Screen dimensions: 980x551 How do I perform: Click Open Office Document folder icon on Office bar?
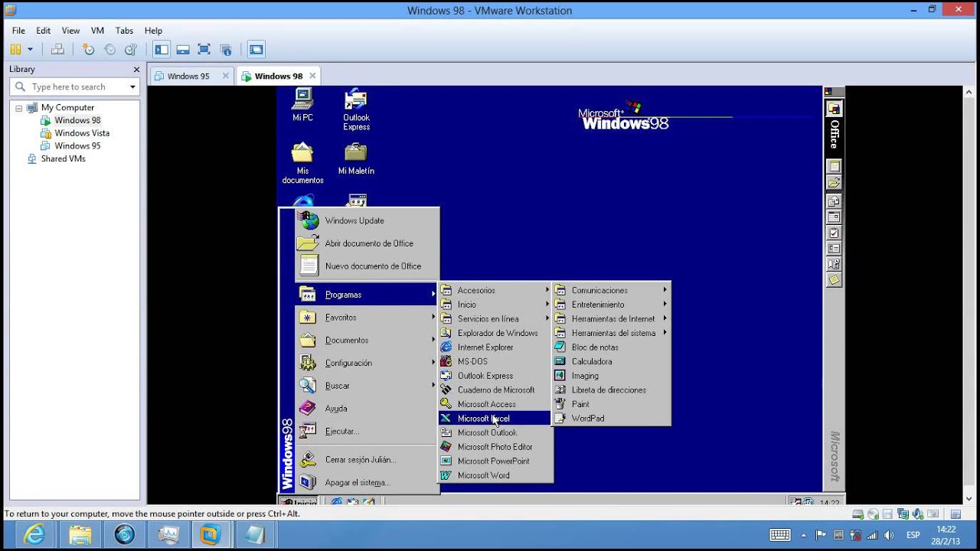834,182
